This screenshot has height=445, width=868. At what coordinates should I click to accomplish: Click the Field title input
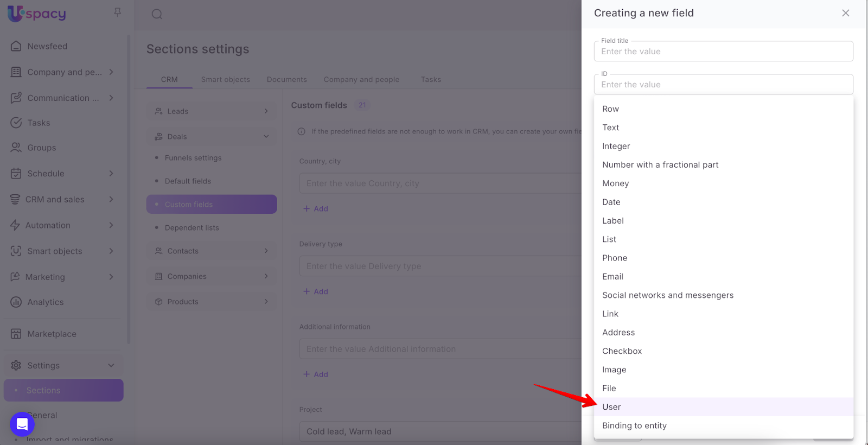click(x=723, y=52)
